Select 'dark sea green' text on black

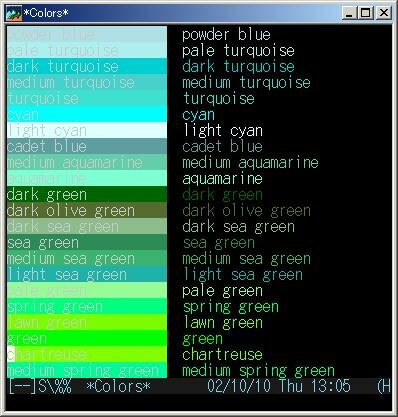pos(238,227)
